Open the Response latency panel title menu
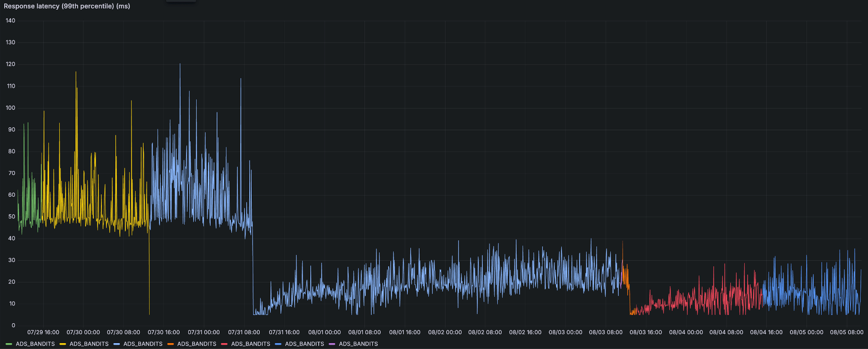The width and height of the screenshot is (868, 349). (67, 6)
